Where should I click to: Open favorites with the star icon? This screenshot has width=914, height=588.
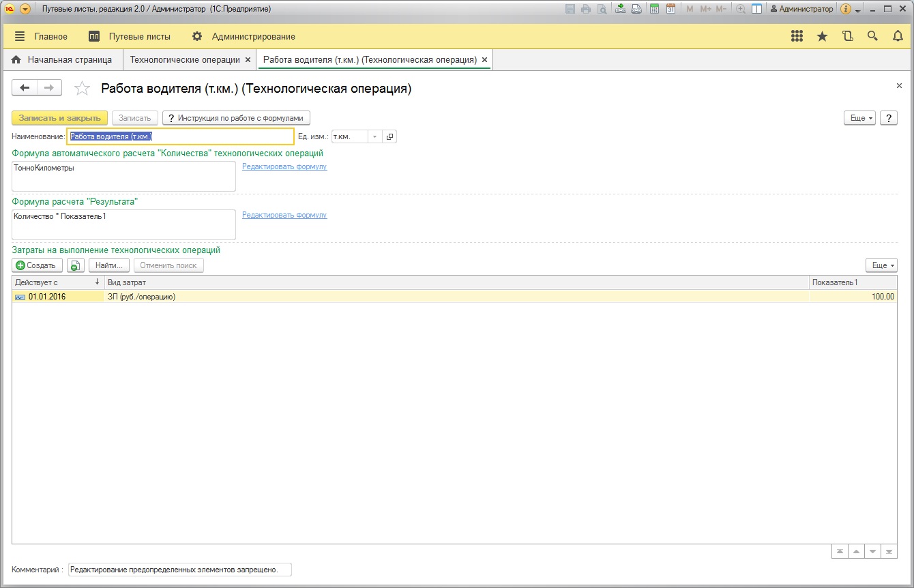click(822, 36)
